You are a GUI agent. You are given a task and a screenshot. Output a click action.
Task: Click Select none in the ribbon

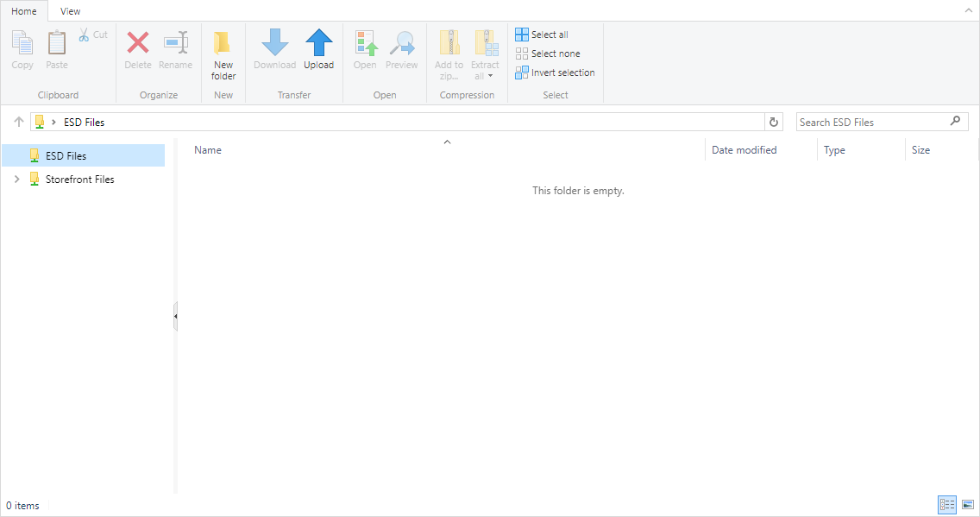(548, 54)
